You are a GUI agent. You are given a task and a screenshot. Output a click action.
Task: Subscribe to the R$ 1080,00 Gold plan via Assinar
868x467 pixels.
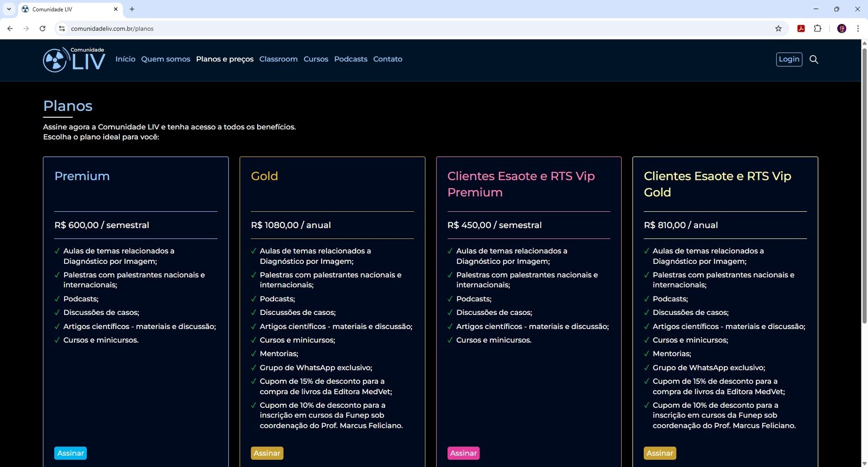point(267,453)
